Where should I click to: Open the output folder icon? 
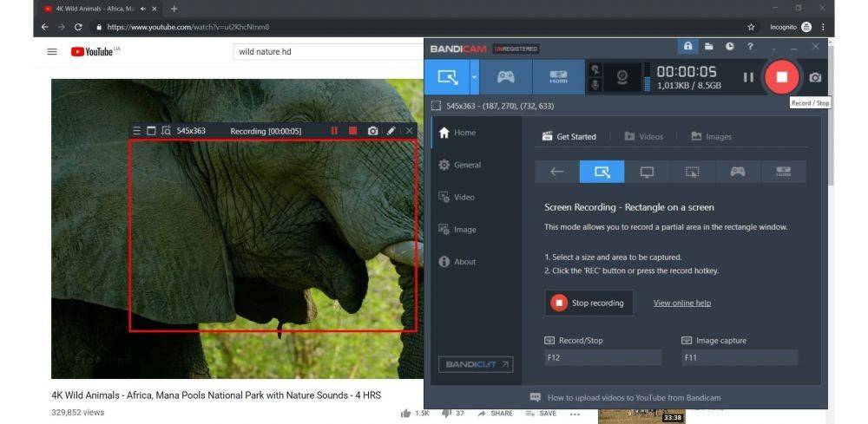coord(708,47)
